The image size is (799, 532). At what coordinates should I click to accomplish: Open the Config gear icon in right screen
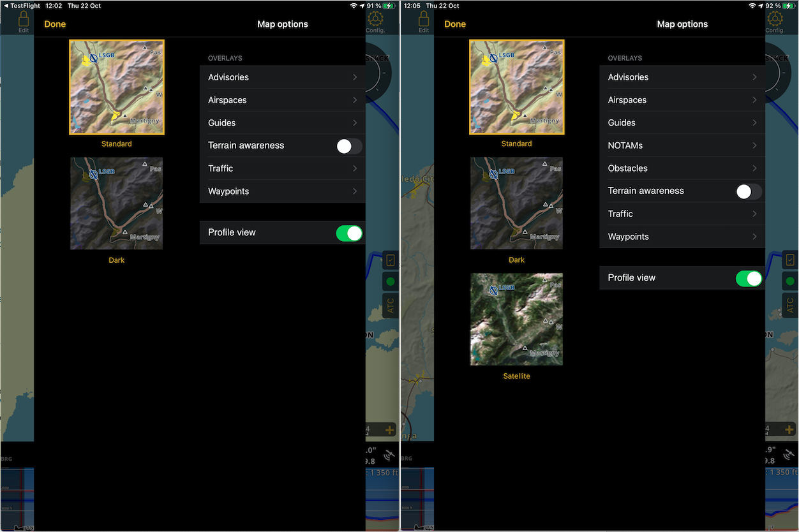point(775,20)
